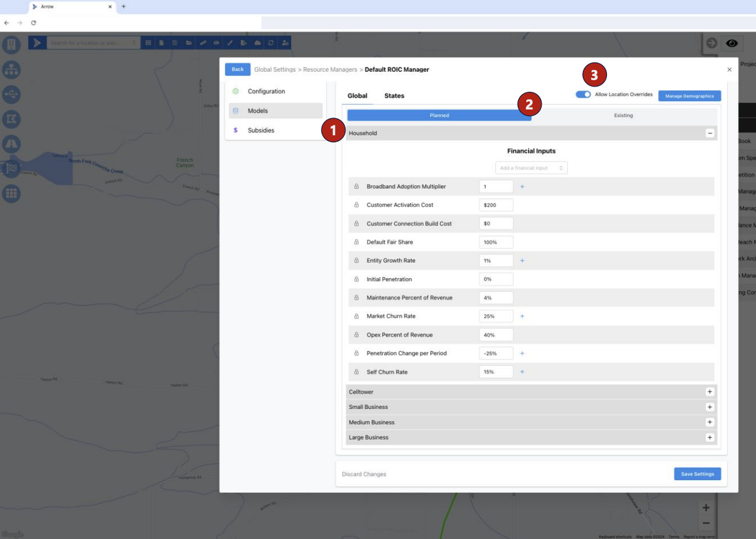
Task: Click the eye view toolbar icon
Action: pyautogui.click(x=216, y=43)
